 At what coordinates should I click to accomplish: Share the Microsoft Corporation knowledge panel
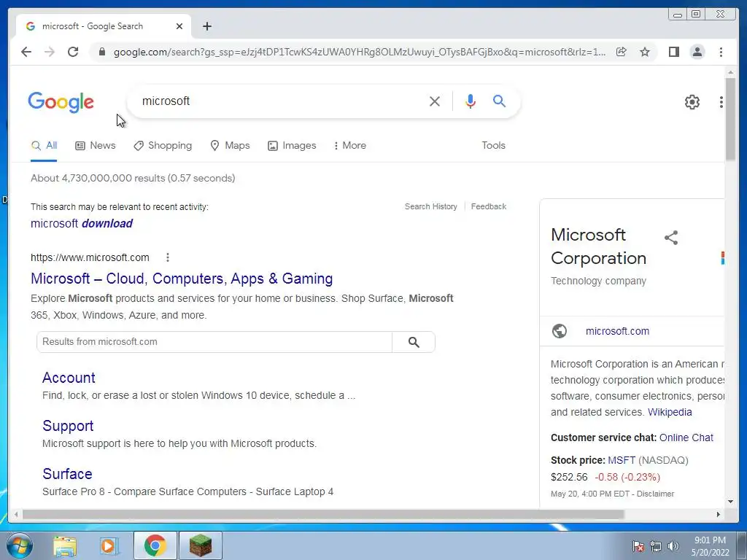[x=671, y=238]
